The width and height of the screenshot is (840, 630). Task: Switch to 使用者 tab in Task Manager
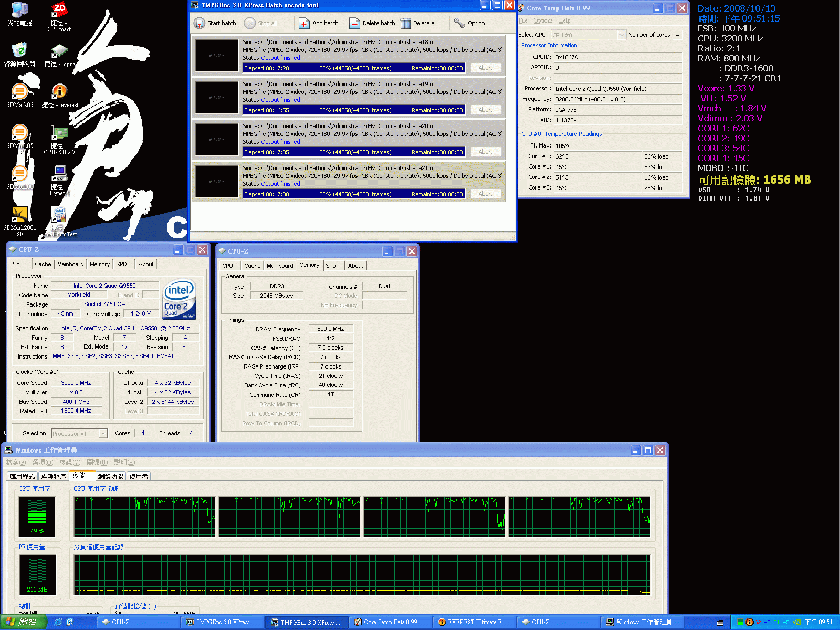pyautogui.click(x=139, y=476)
